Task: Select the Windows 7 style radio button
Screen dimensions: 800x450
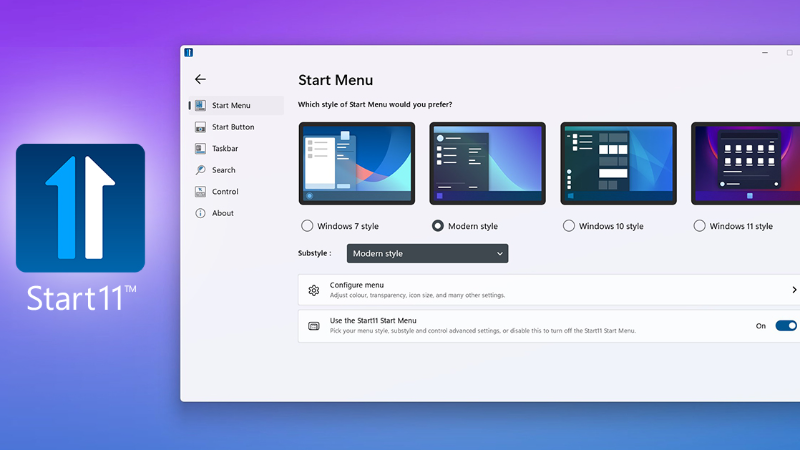Action: pyautogui.click(x=307, y=226)
